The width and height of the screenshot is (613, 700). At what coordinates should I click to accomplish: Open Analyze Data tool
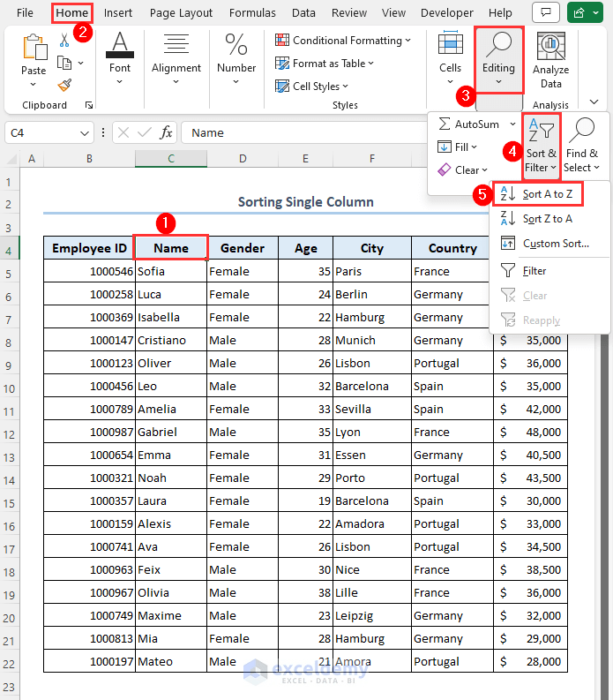(x=550, y=61)
